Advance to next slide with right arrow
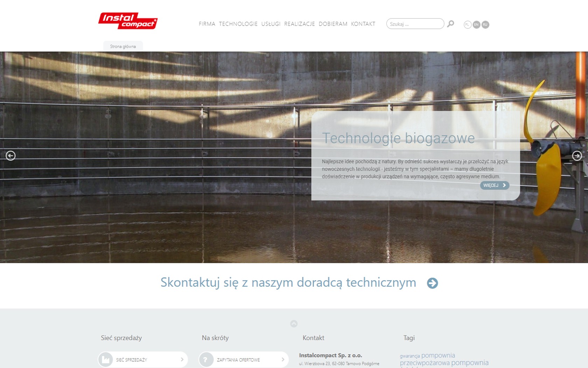588x368 pixels. (x=577, y=156)
